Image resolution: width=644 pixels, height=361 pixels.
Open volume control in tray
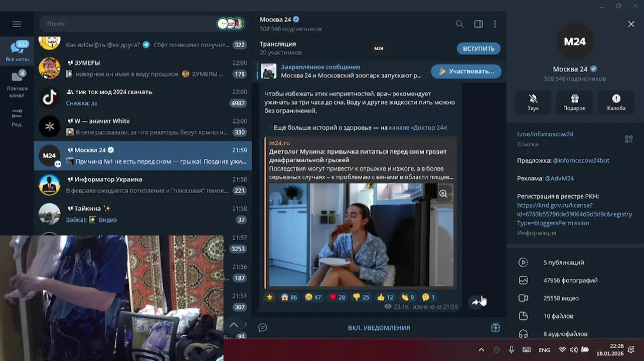(573, 350)
